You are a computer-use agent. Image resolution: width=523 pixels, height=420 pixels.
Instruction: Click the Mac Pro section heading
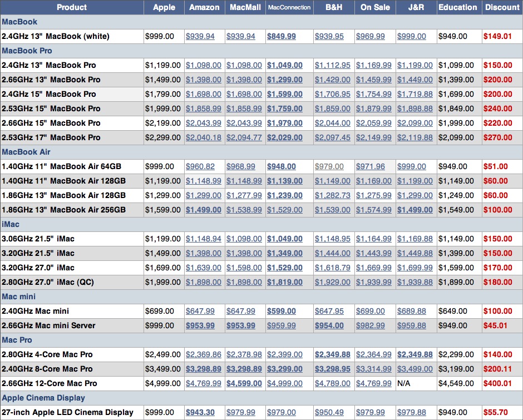click(17, 340)
